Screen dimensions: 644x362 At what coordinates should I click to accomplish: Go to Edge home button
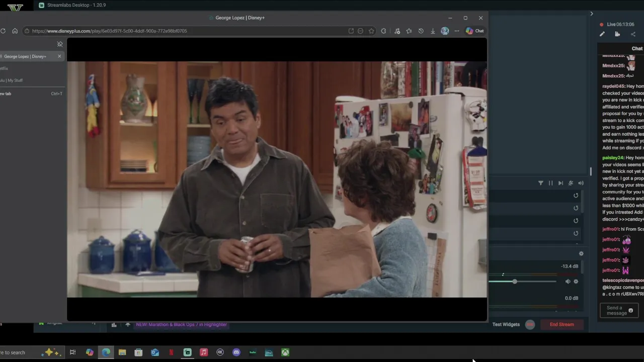(x=15, y=31)
